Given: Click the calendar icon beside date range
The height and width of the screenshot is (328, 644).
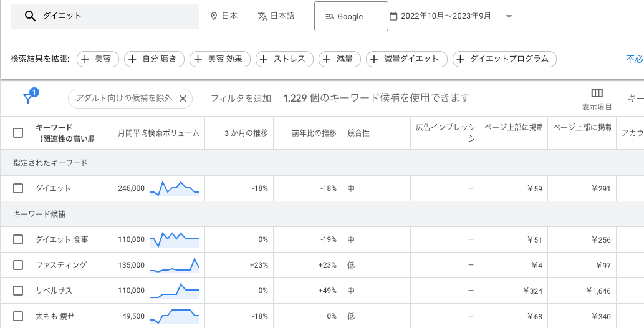Looking at the screenshot, I should [x=393, y=16].
